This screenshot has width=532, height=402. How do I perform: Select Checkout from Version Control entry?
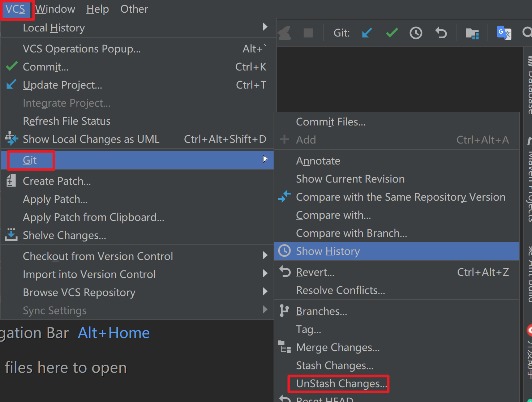[137, 256]
